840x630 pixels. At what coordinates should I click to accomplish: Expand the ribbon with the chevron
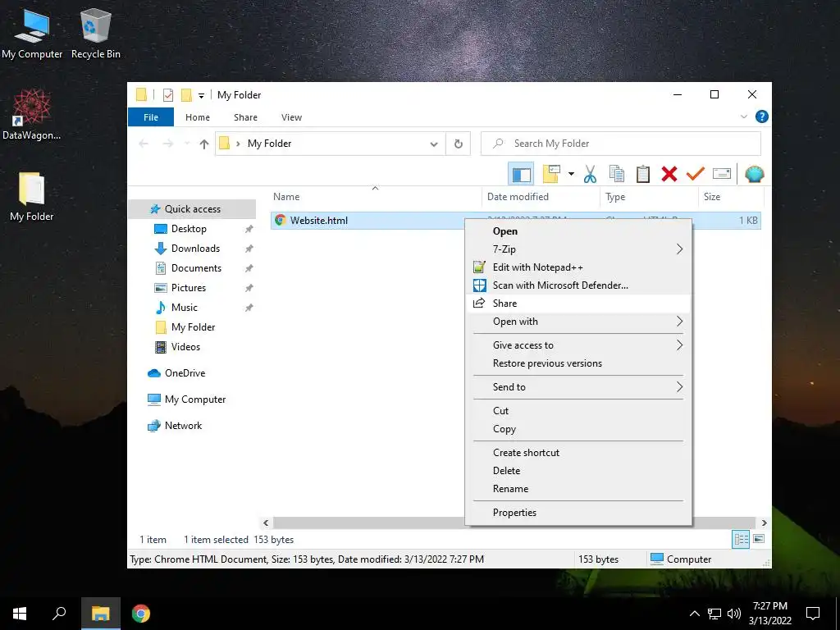coord(743,116)
